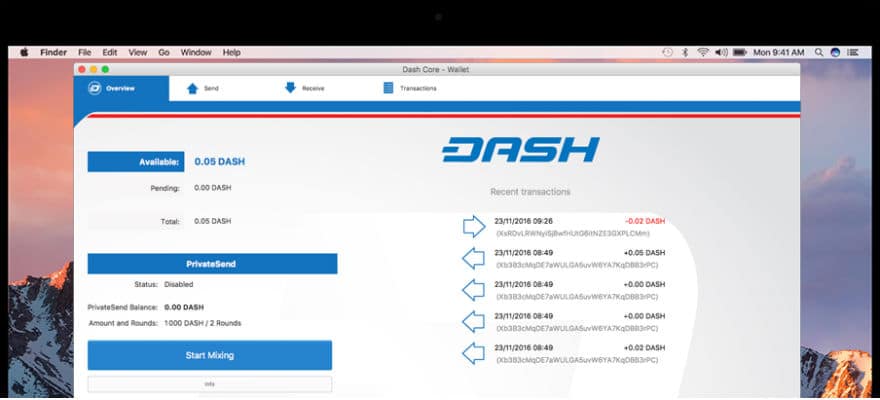Open the Window menu
This screenshot has height=400, width=880.
[x=196, y=52]
